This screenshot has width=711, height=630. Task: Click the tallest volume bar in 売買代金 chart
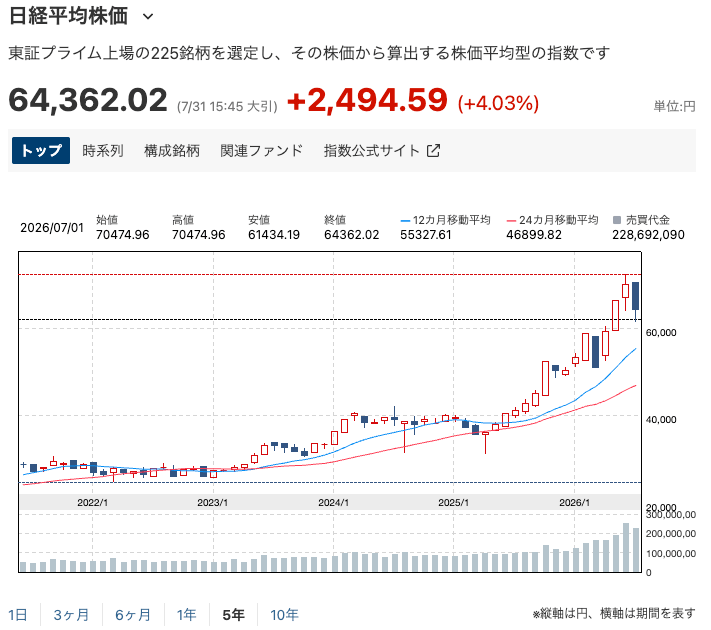pyautogui.click(x=626, y=547)
